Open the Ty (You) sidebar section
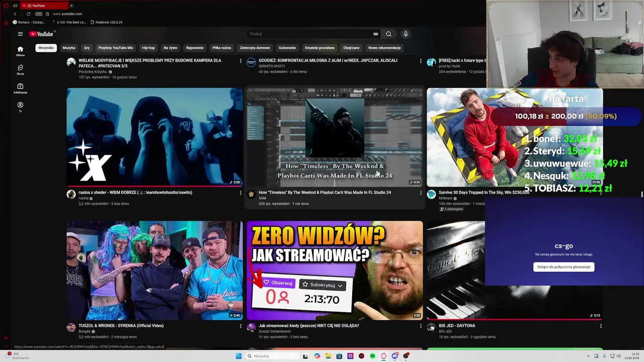 pos(20,107)
